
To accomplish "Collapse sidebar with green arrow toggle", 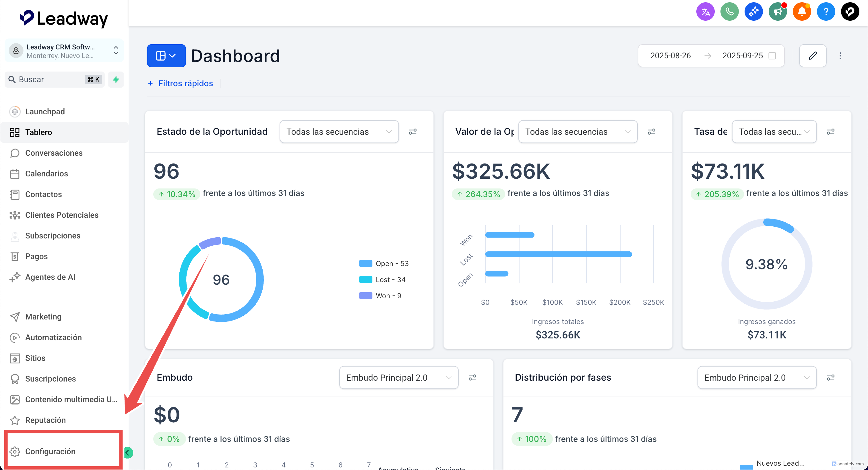I will click(x=128, y=452).
